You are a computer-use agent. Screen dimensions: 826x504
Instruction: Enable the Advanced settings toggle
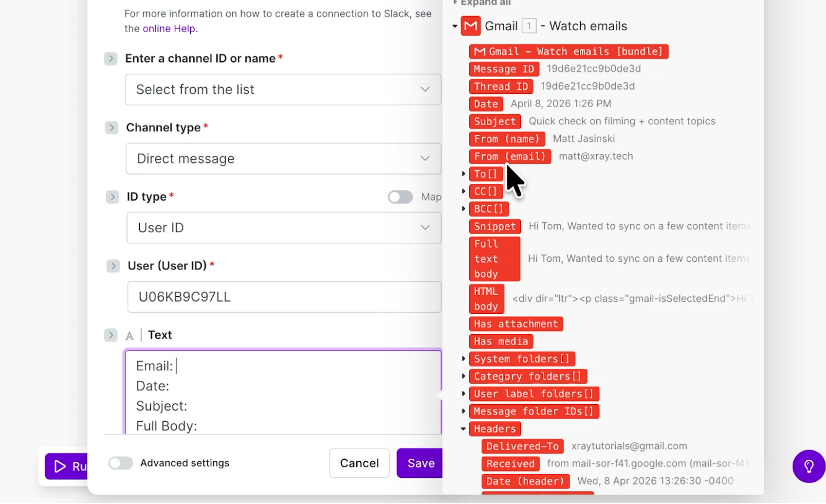(121, 463)
